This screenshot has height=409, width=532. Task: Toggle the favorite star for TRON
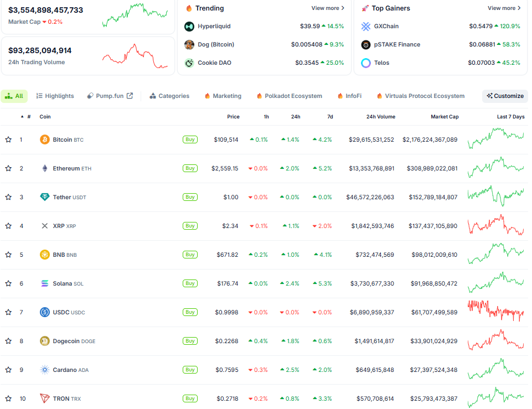point(8,398)
